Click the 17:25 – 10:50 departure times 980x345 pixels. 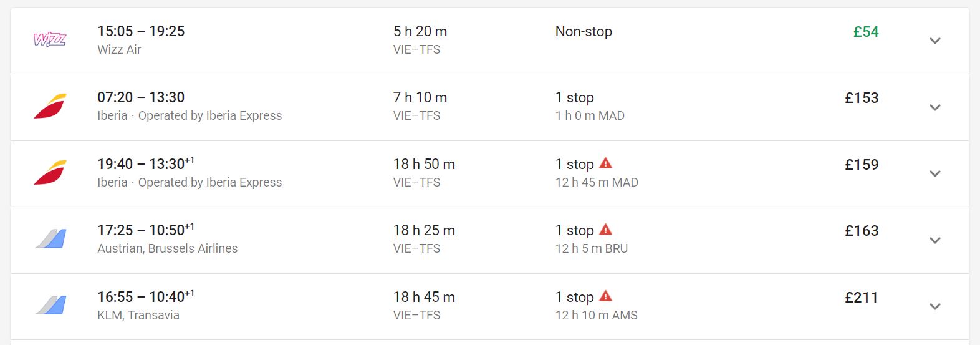pos(146,230)
